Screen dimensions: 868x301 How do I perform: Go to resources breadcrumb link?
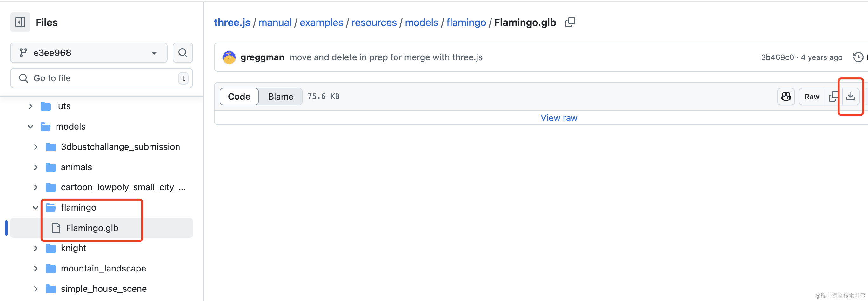pyautogui.click(x=374, y=23)
